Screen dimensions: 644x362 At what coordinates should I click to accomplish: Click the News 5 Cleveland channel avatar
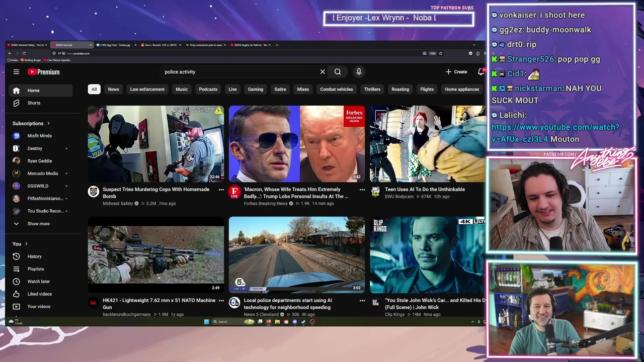point(234,303)
